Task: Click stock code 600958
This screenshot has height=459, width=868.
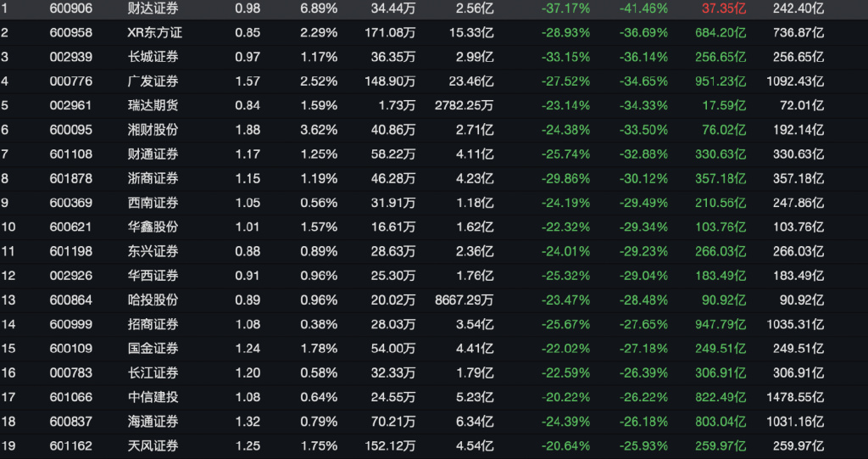Action: pyautogui.click(x=71, y=33)
